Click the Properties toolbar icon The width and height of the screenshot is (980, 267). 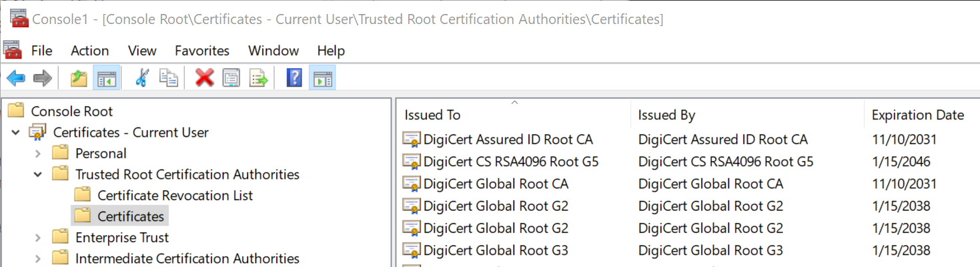click(x=231, y=78)
